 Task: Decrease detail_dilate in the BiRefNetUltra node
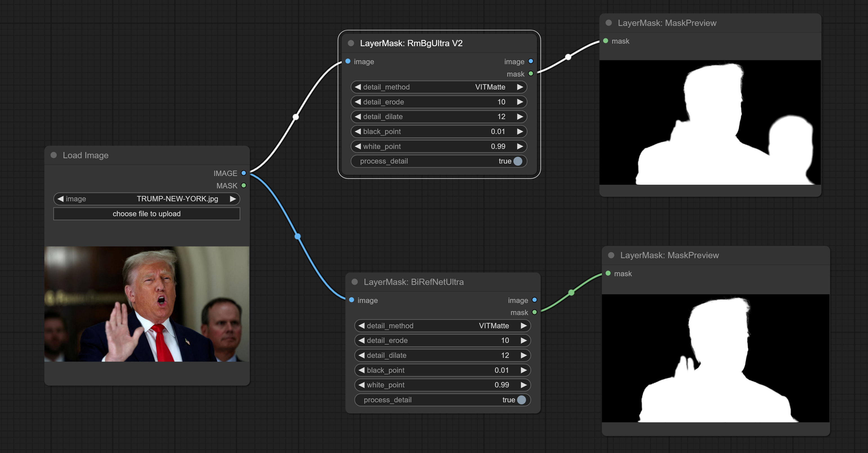coord(362,355)
